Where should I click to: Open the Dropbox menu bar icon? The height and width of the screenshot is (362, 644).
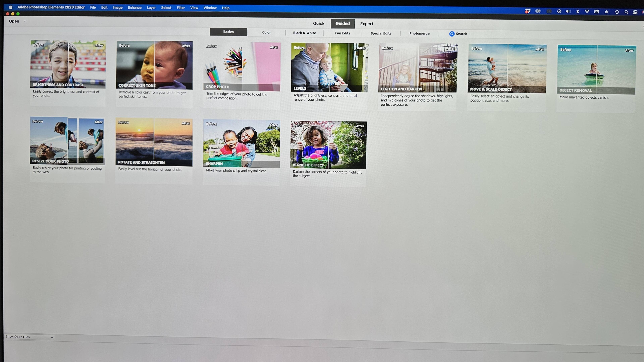527,11
